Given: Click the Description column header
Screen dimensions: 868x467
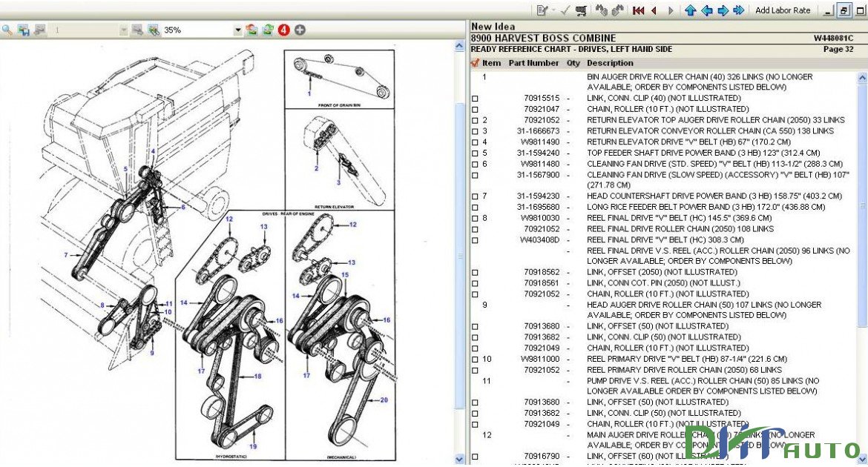Looking at the screenshot, I should tap(610, 63).
